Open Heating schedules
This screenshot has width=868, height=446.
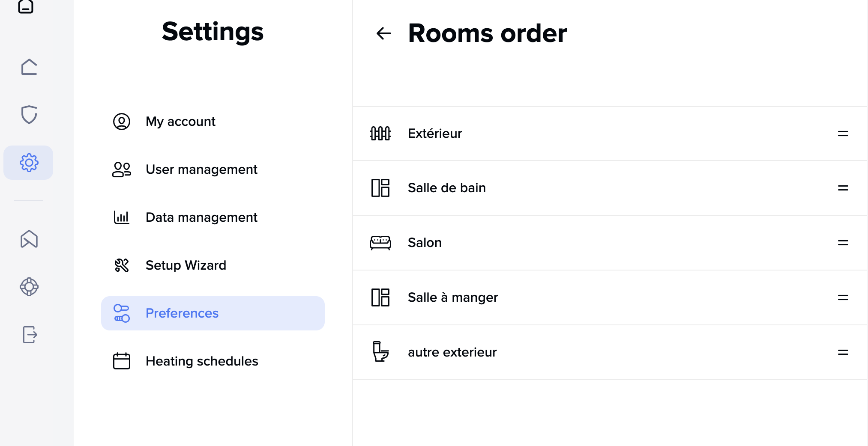coord(202,361)
